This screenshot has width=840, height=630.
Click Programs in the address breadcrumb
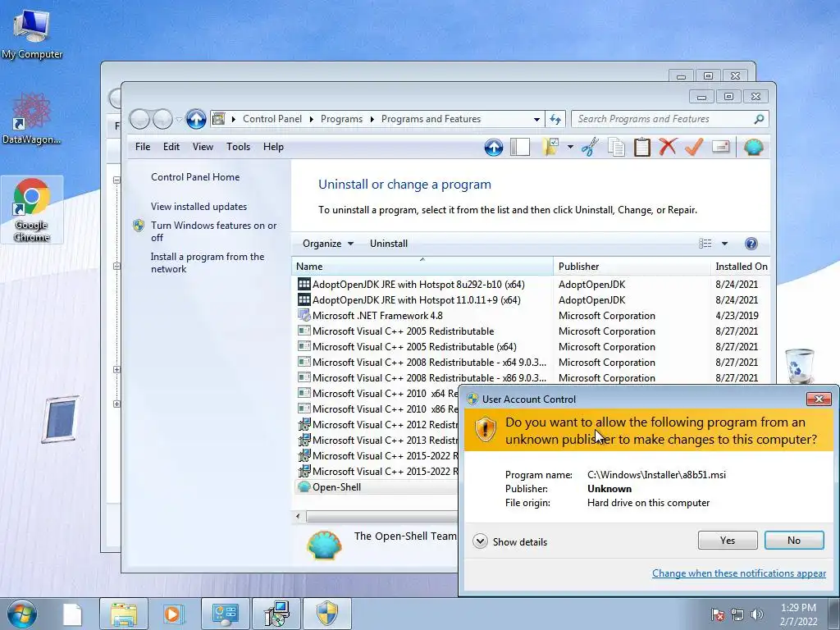pyautogui.click(x=341, y=119)
